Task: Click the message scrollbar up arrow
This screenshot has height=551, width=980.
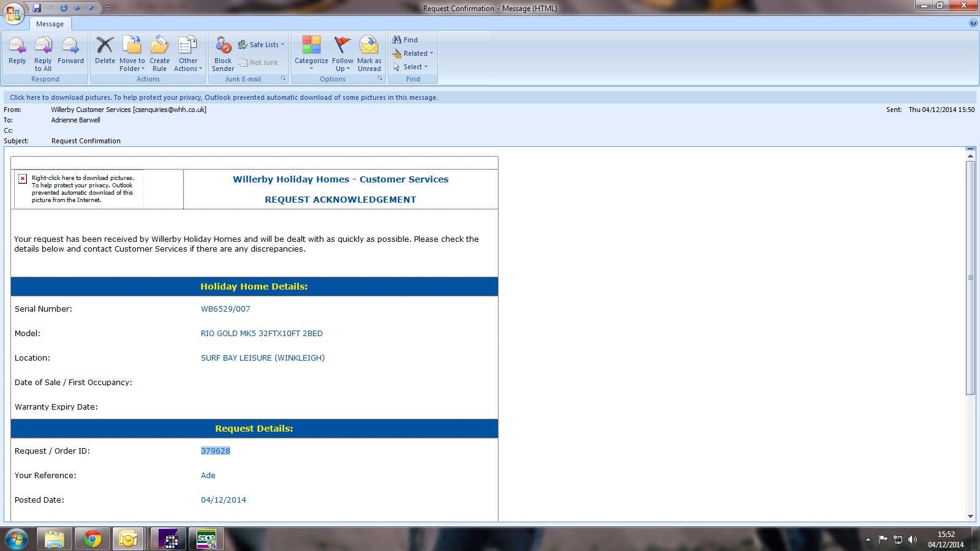Action: point(970,156)
